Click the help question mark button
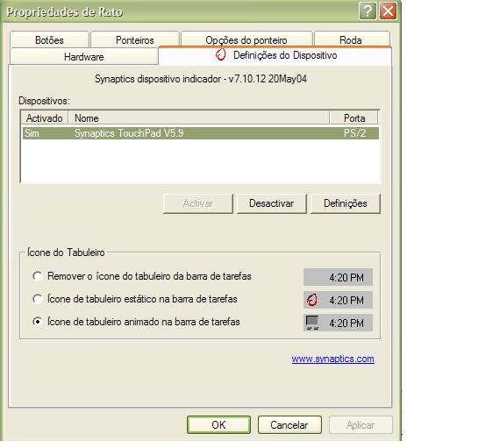 point(368,11)
